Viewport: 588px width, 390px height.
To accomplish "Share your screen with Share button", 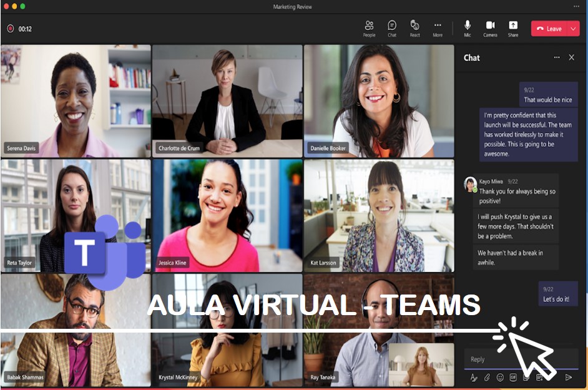I will pyautogui.click(x=512, y=28).
